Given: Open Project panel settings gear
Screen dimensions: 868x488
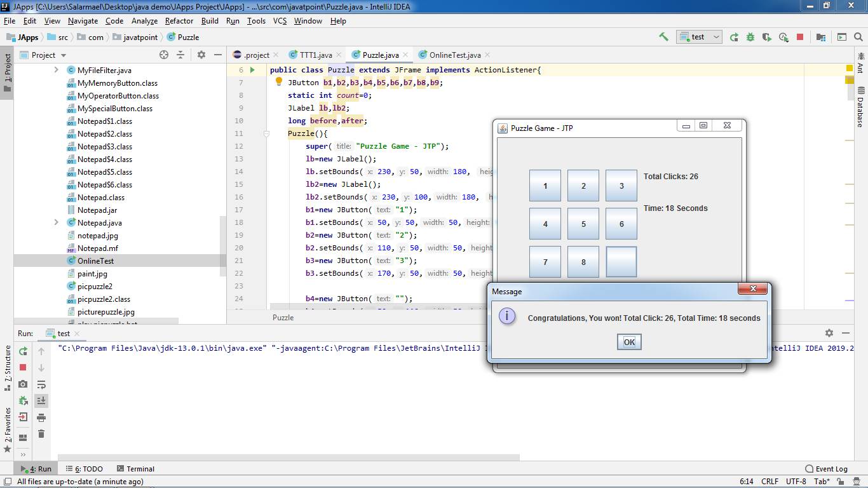Looking at the screenshot, I should [x=201, y=55].
